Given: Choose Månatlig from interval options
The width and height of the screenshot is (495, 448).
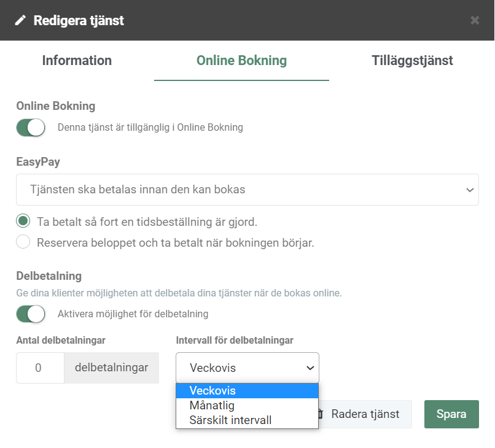Looking at the screenshot, I should click(247, 406).
